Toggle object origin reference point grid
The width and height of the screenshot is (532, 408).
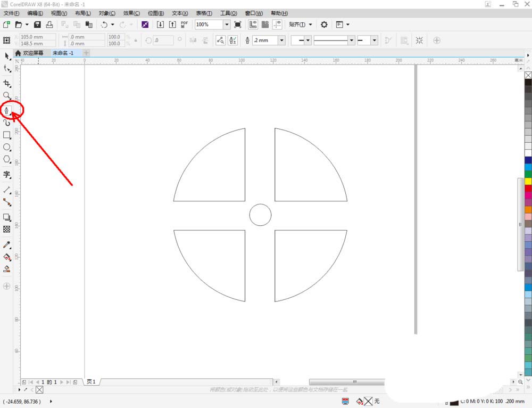pos(6,40)
